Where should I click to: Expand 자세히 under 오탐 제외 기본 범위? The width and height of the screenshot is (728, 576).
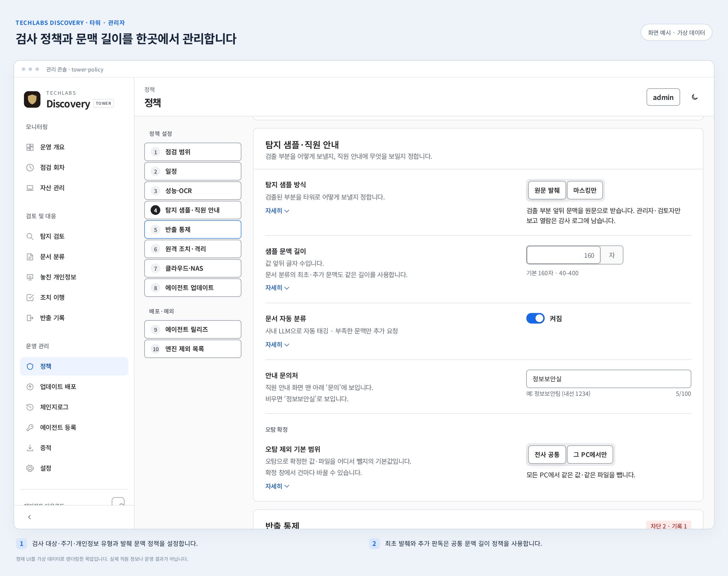click(277, 486)
